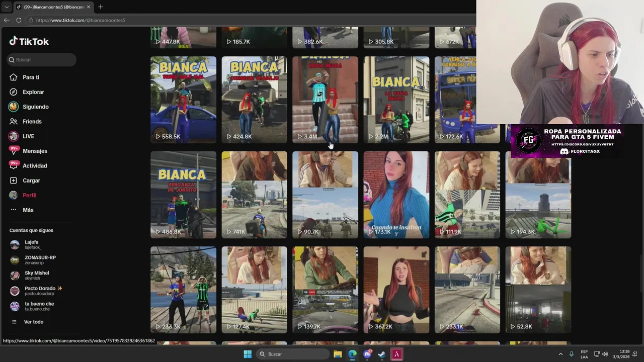Open the ta bueno che account
644x362 pixels.
[x=33, y=306]
